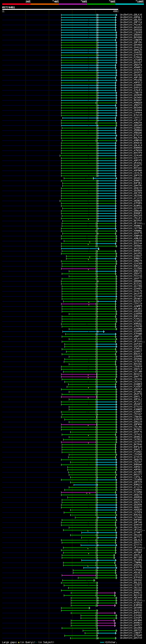Select the UniRef100_B2D2G7 label
Viewport: 146px width, 644px height.
131,301
